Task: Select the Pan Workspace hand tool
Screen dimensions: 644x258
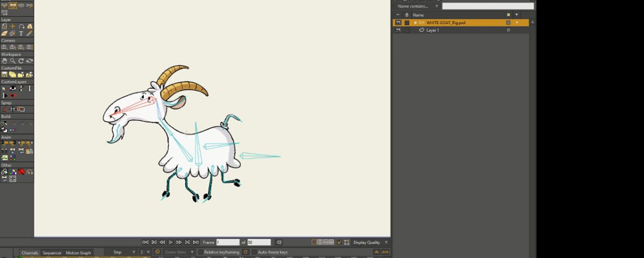Action: tap(4, 61)
